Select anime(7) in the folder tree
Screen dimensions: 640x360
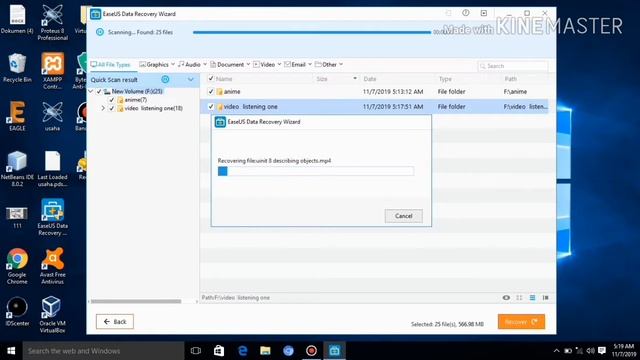point(136,100)
